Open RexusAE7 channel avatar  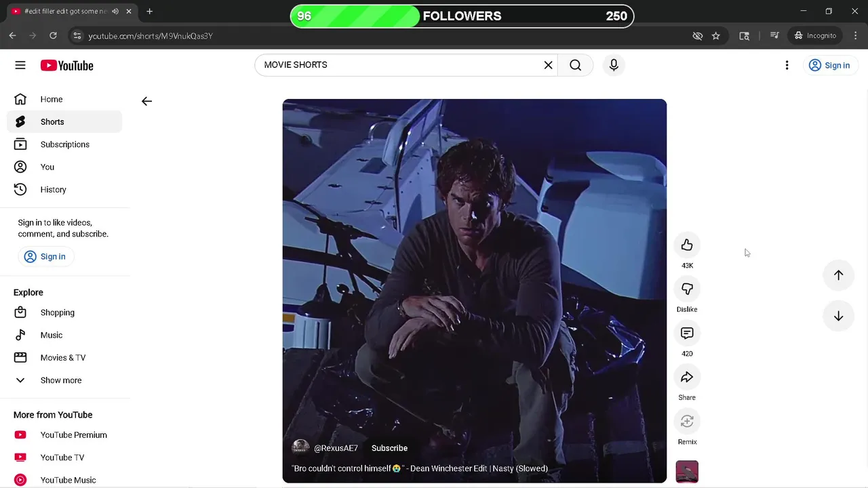pos(300,448)
